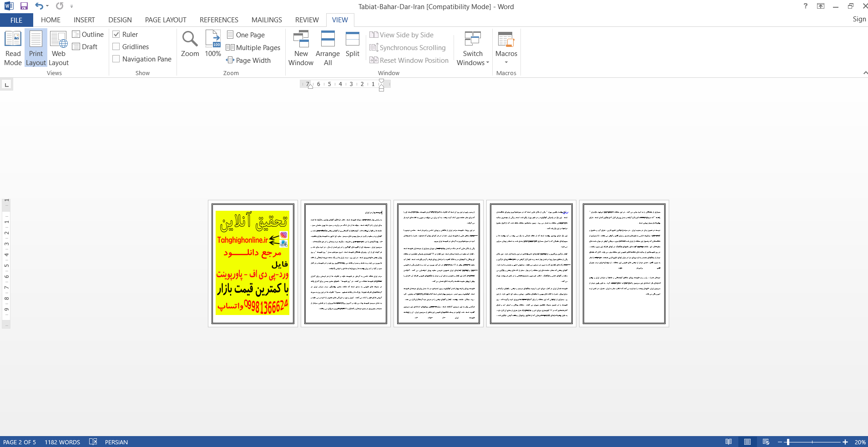
Task: Click Arrange All windows
Action: coord(328,48)
